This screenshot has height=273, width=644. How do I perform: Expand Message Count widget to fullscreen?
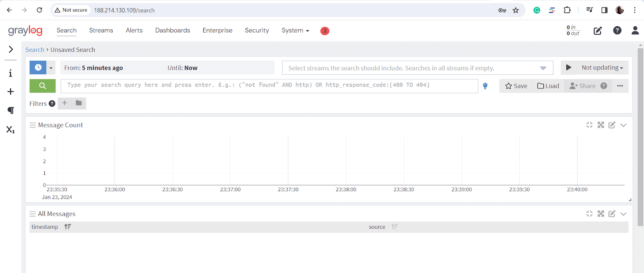pyautogui.click(x=601, y=125)
